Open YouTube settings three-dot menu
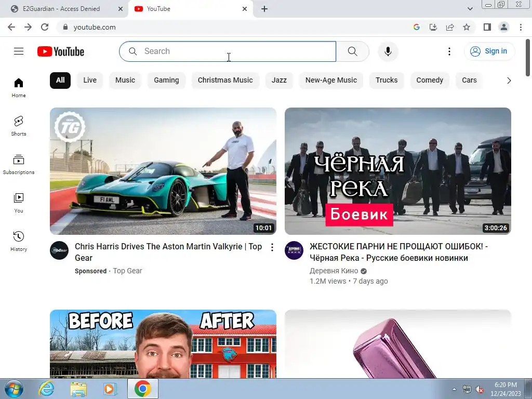 [x=449, y=51]
